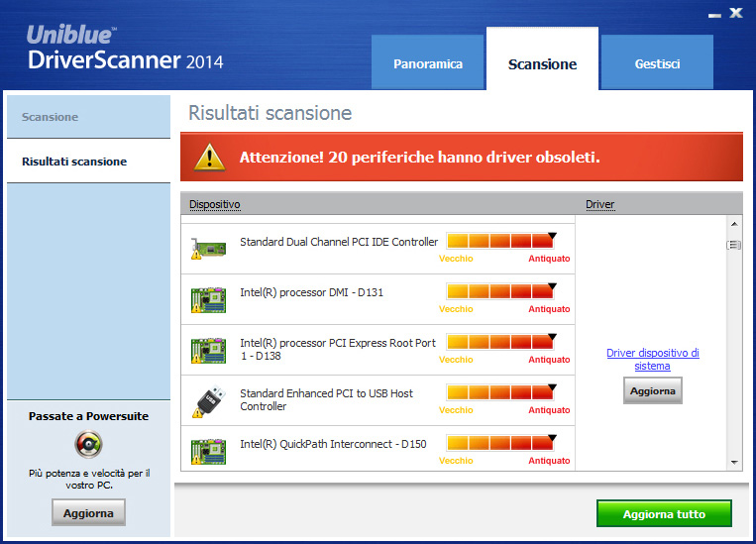Click the Uniblue DriverScanner 2014 logo
The height and width of the screenshot is (544, 756).
(x=125, y=49)
